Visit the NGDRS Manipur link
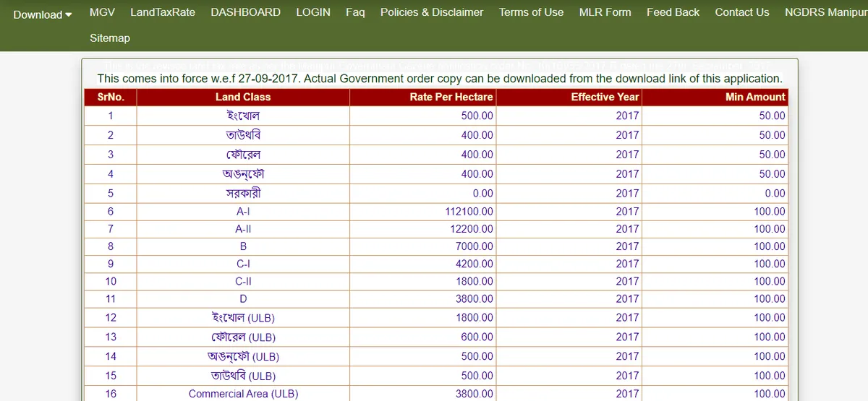 pos(826,12)
